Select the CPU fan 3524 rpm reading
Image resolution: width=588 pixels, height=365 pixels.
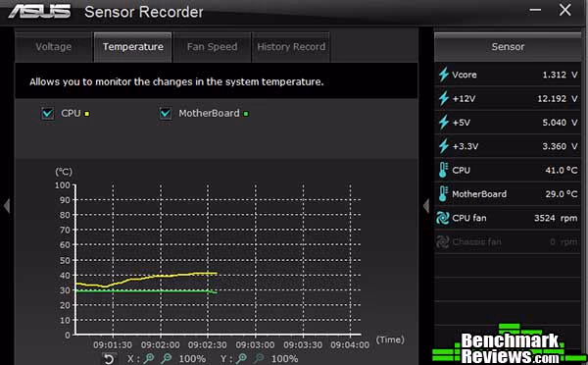[x=508, y=218]
